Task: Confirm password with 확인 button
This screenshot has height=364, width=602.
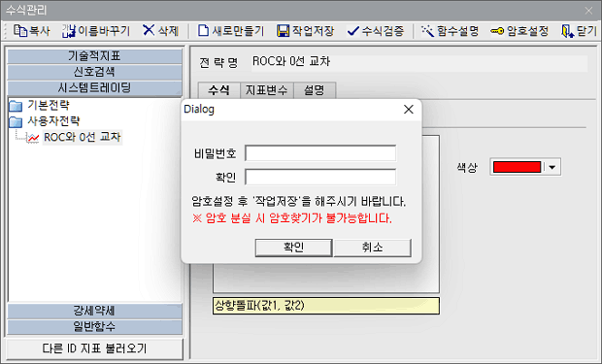Action: (x=293, y=248)
